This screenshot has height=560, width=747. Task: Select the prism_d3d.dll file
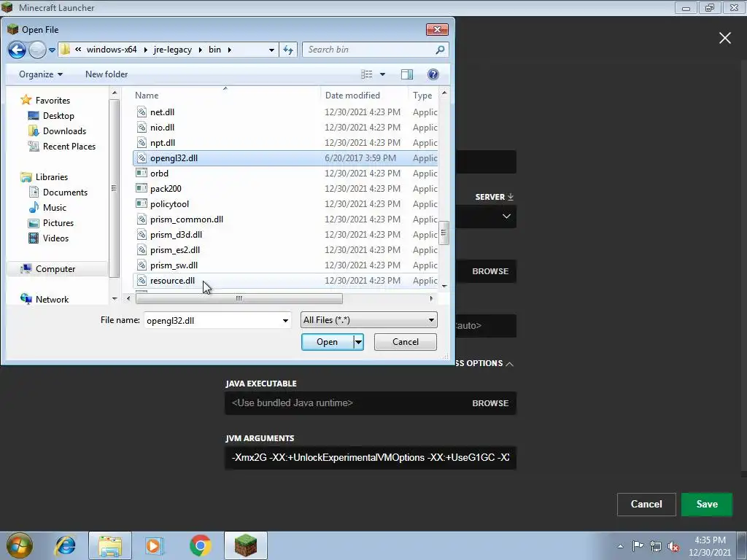click(285, 234)
